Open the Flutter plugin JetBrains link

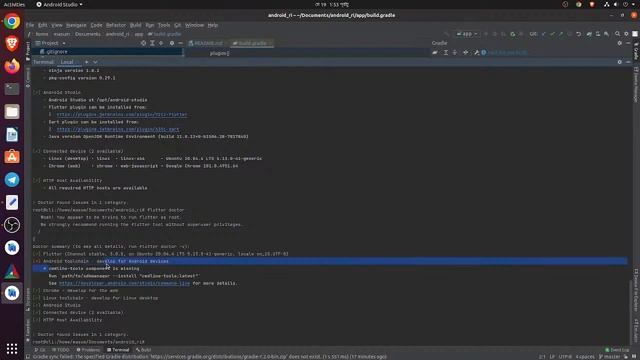[122, 114]
